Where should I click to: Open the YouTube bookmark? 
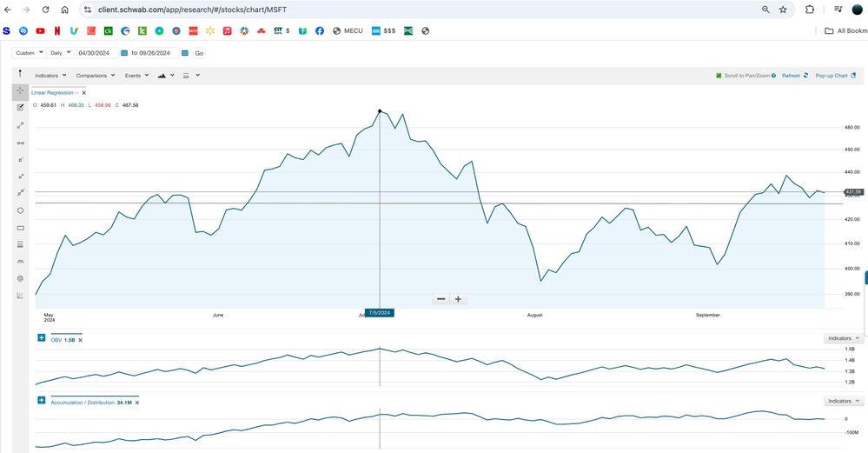[41, 31]
